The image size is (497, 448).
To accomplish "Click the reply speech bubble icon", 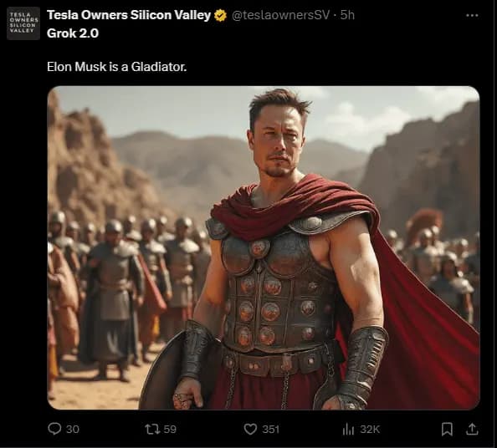I will click(54, 429).
